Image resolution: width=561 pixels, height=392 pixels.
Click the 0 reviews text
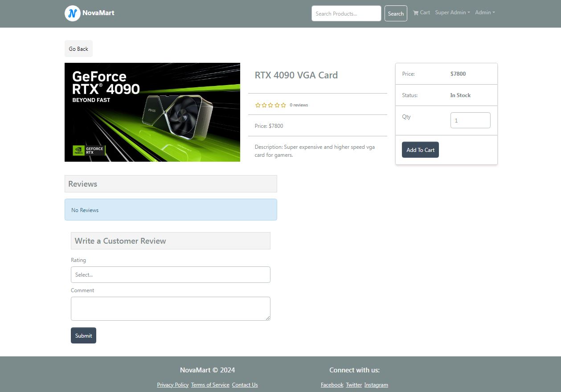tap(299, 105)
